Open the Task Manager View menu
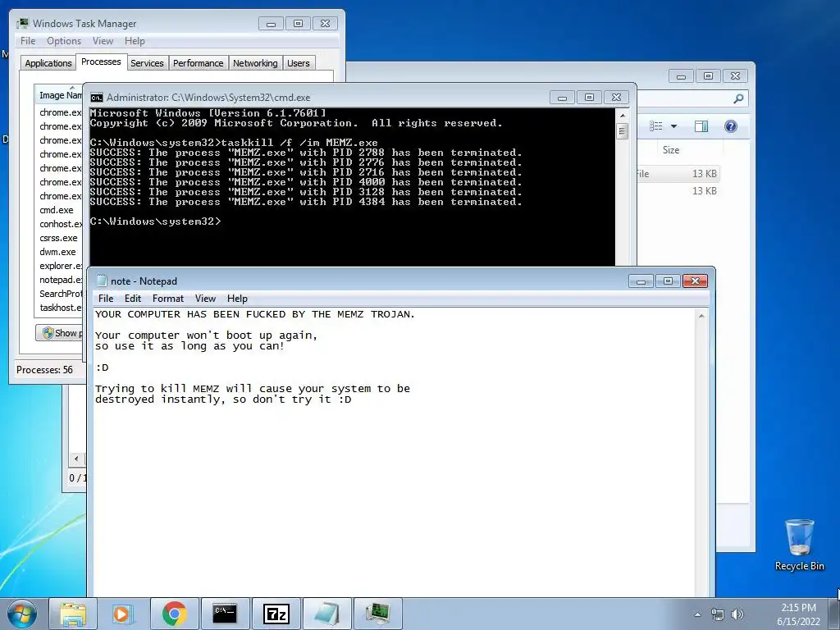This screenshot has height=630, width=840. click(103, 41)
